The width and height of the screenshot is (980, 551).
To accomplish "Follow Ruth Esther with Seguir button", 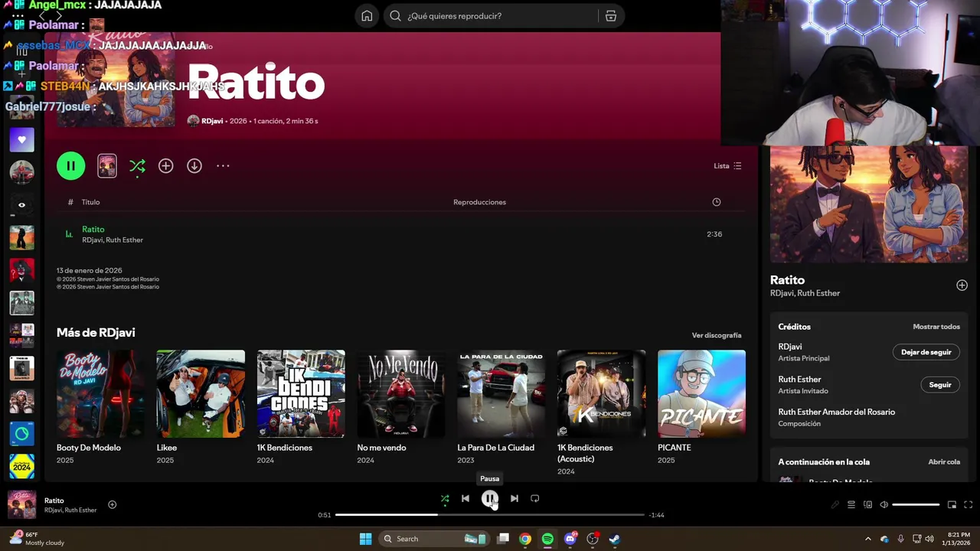I will click(x=939, y=385).
